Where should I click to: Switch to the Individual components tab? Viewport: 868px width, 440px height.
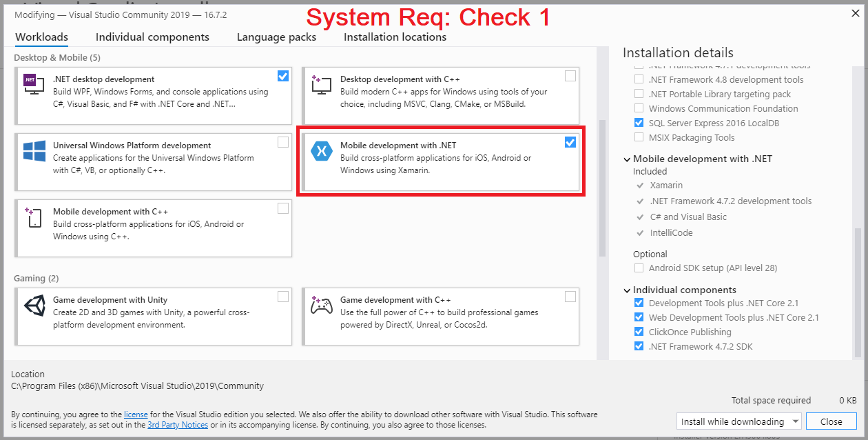click(152, 37)
